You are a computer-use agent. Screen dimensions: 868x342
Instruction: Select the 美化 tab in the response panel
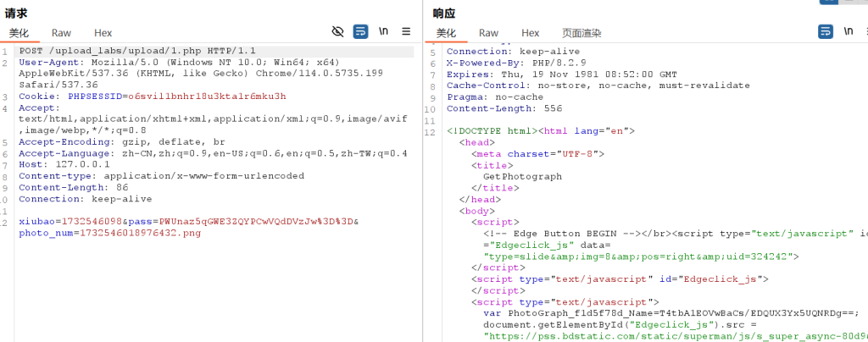tap(447, 33)
